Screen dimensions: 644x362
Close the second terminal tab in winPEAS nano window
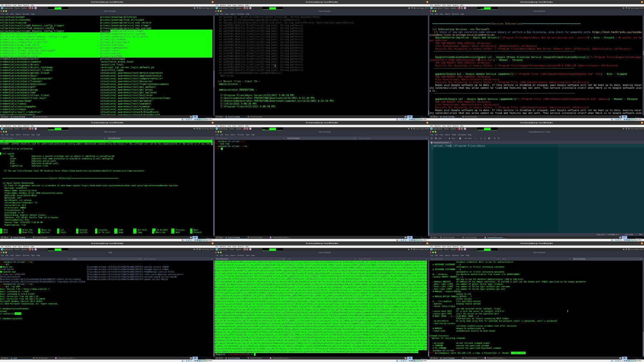(211, 138)
